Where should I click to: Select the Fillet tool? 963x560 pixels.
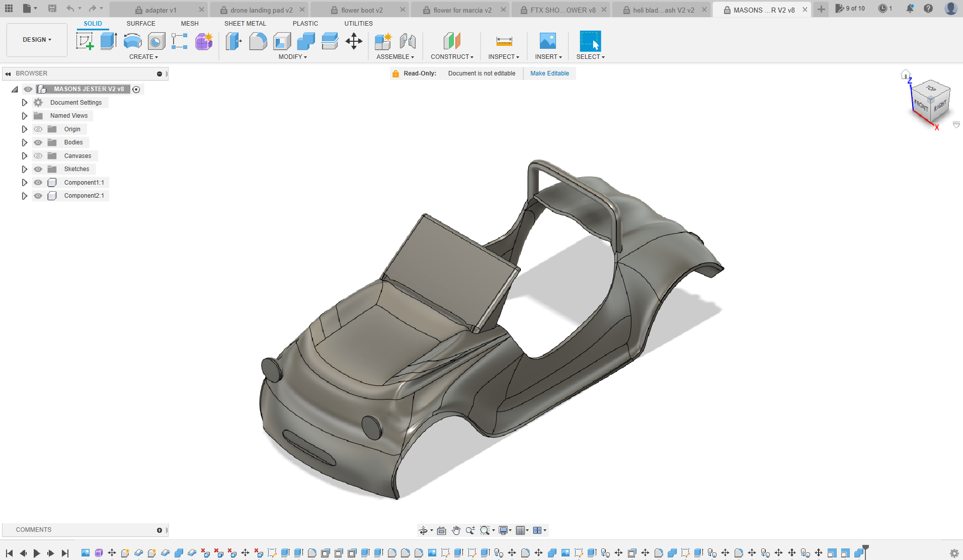pos(258,41)
